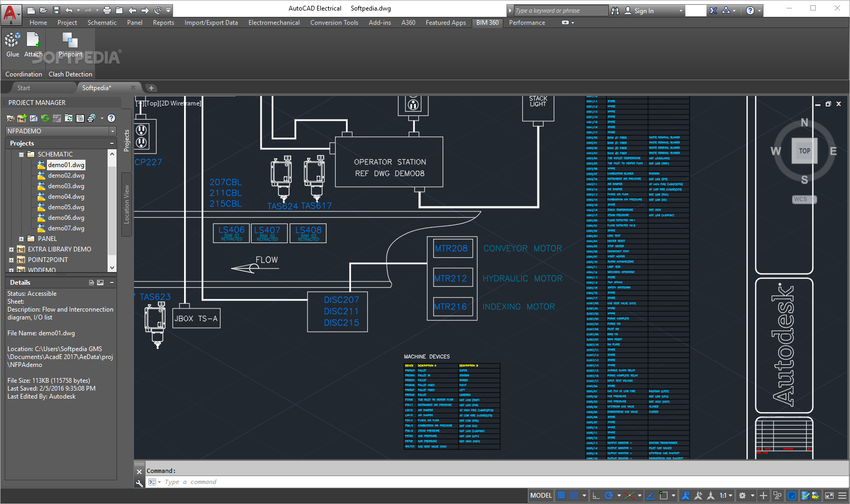Collapse the SCHEMATIC folder in the tree
The height and width of the screenshot is (504, 850).
pyautogui.click(x=21, y=154)
